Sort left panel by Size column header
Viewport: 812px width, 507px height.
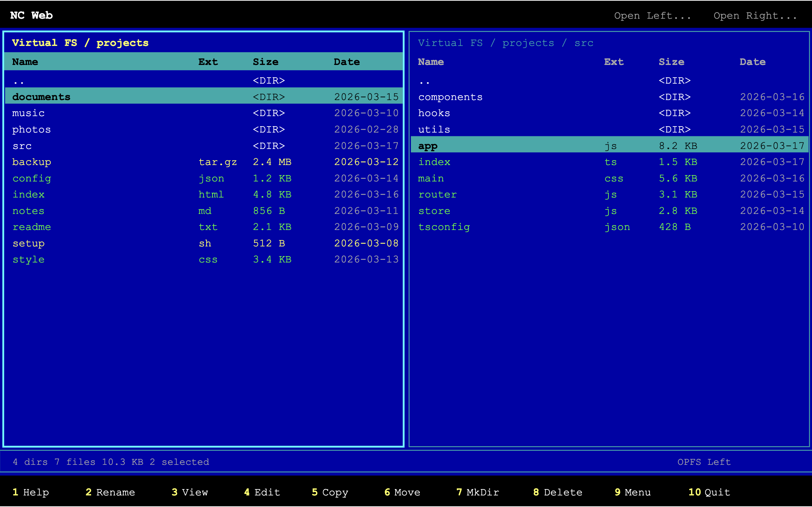(266, 62)
